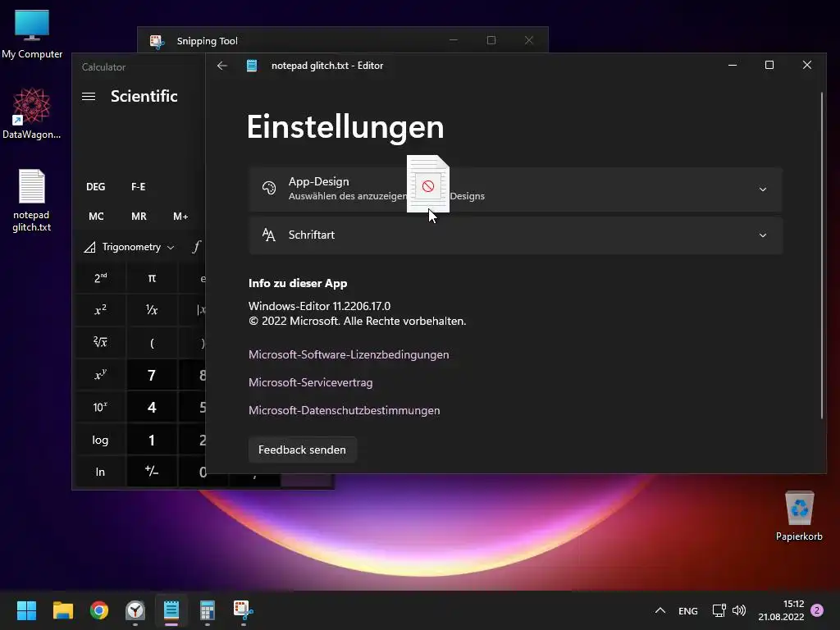840x630 pixels.
Task: Open Microsoft-Software-Lizenzbedingungen link
Action: coord(349,354)
